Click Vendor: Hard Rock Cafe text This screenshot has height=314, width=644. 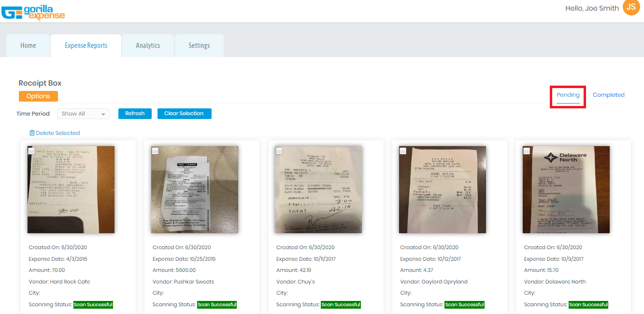(x=59, y=282)
